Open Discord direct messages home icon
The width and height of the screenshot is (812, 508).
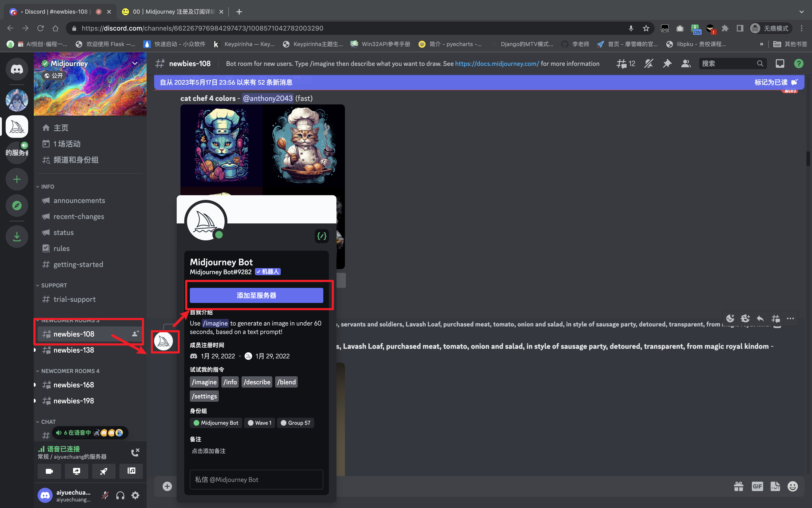17,69
